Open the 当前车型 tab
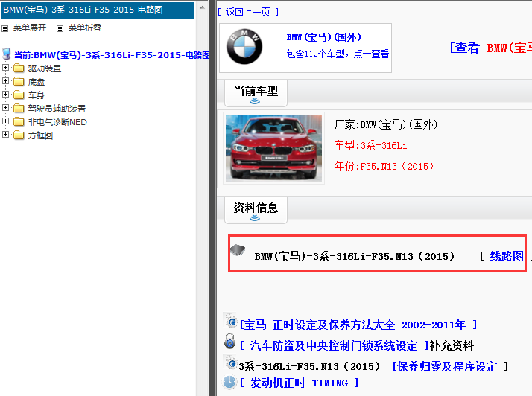Image resolution: width=532 pixels, height=396 pixels. click(256, 93)
